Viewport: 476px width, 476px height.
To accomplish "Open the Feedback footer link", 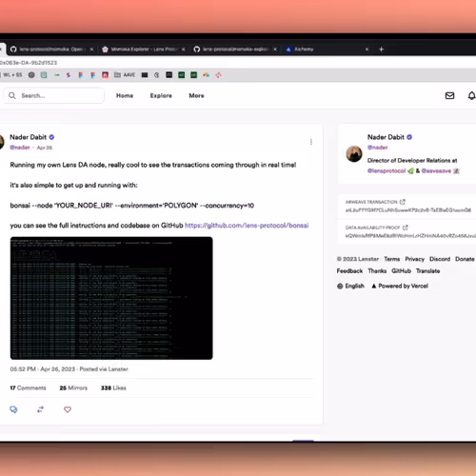I will point(349,271).
